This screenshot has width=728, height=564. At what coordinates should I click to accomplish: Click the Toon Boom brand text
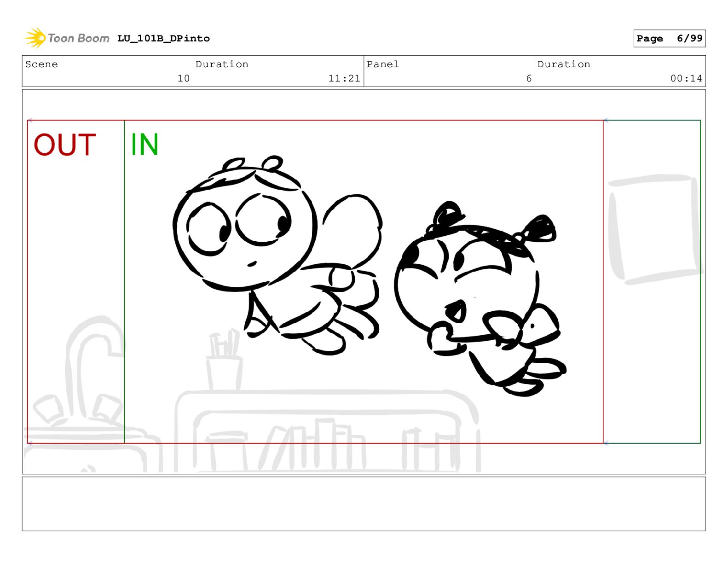pos(79,38)
